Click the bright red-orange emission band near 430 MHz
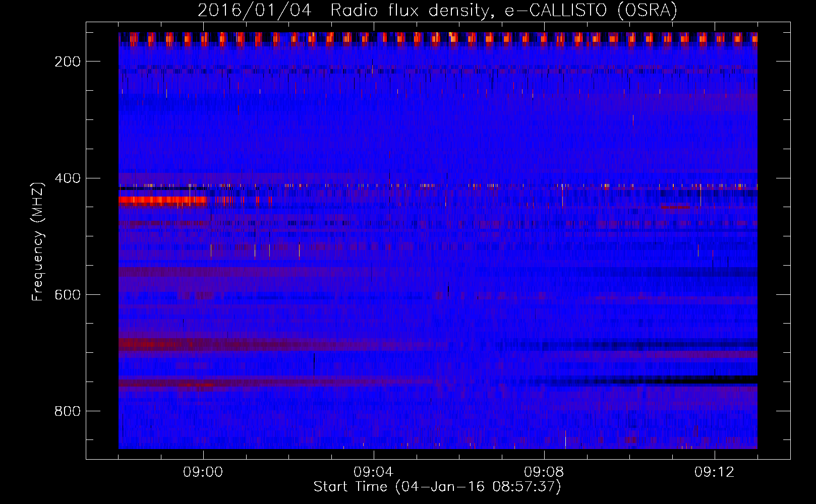816x504 pixels. [162, 200]
